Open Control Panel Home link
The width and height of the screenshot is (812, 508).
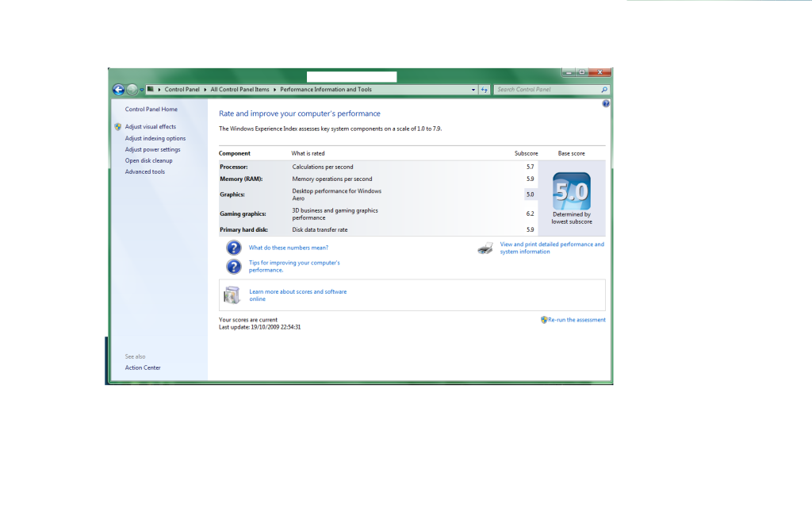pyautogui.click(x=151, y=110)
